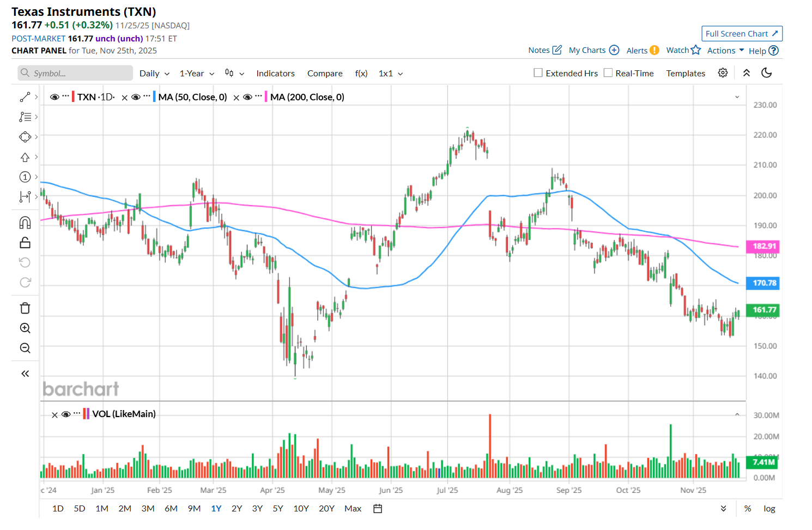Click the trash delete drawings icon

click(x=25, y=308)
